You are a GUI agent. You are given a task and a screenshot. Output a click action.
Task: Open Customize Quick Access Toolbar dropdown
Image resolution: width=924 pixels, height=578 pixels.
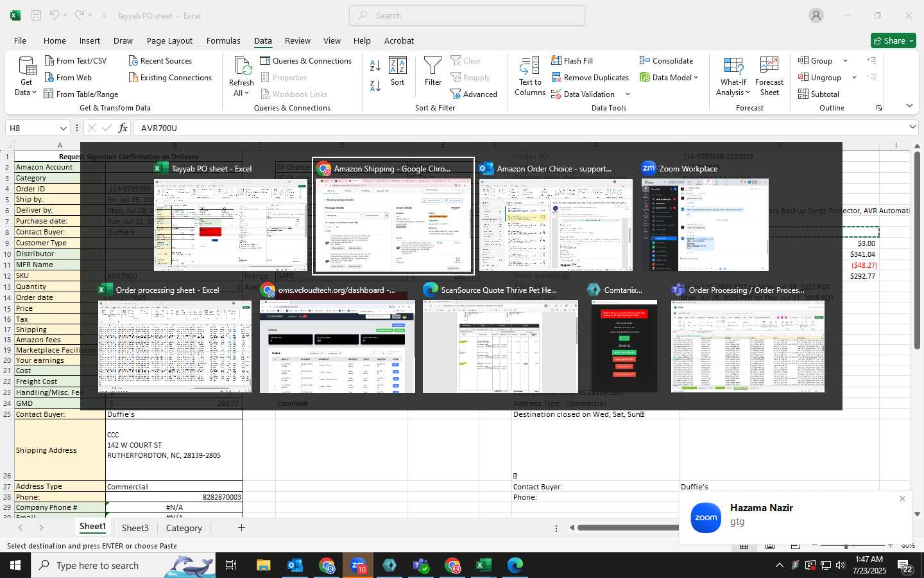(x=104, y=15)
